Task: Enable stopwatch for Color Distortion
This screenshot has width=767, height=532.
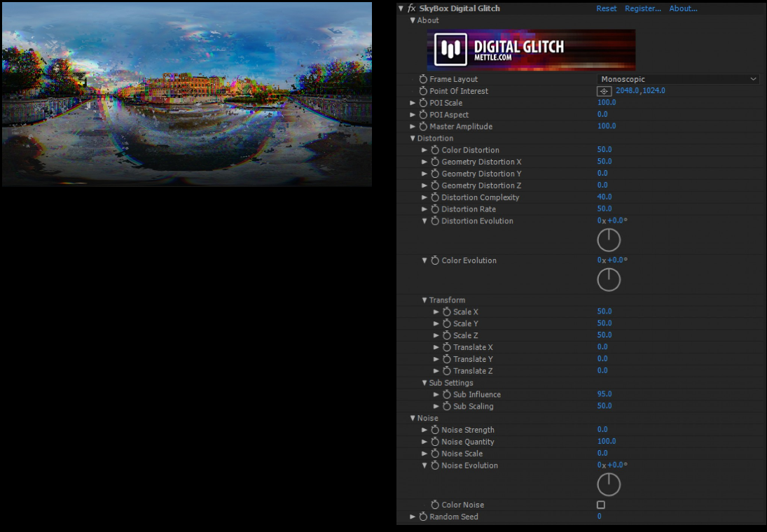Action: click(x=435, y=150)
